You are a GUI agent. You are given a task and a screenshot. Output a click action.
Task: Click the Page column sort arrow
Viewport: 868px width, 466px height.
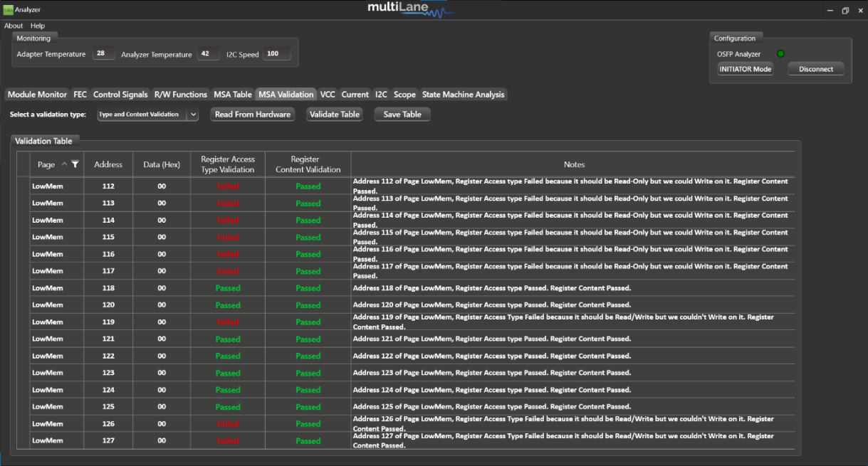[64, 164]
